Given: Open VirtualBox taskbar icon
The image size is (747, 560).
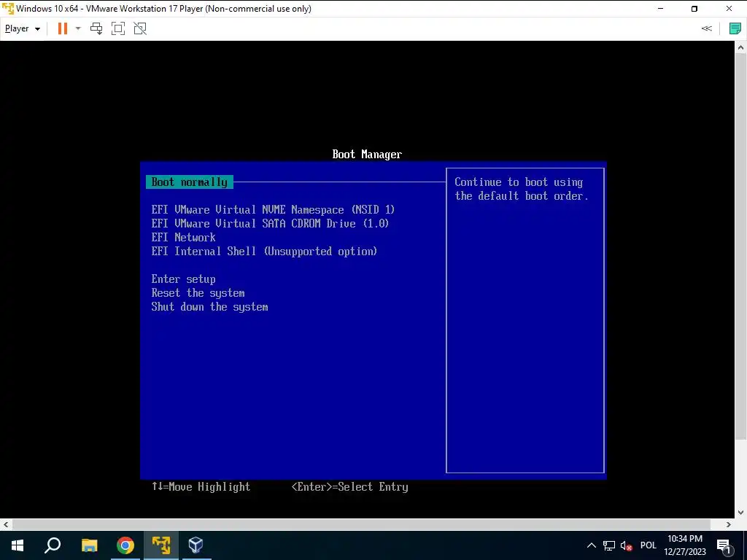Looking at the screenshot, I should click(196, 545).
